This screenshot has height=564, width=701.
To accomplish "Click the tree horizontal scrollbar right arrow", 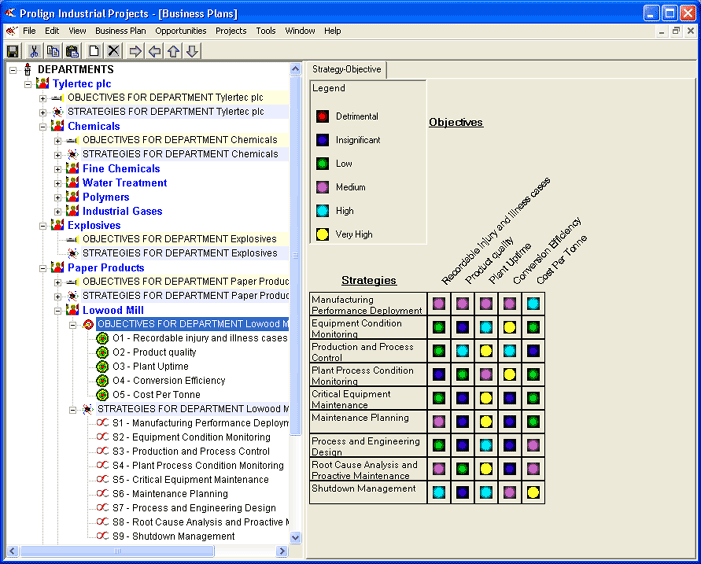I will (x=282, y=551).
